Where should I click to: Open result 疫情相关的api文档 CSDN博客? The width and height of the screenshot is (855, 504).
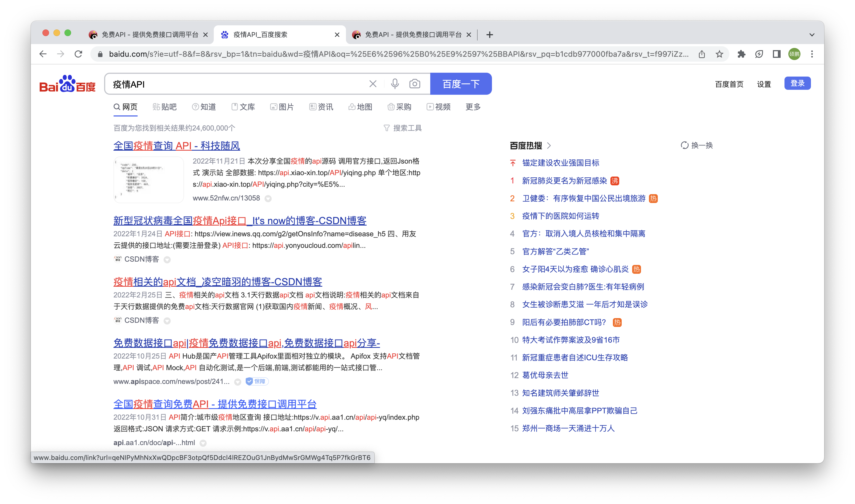[x=218, y=282]
